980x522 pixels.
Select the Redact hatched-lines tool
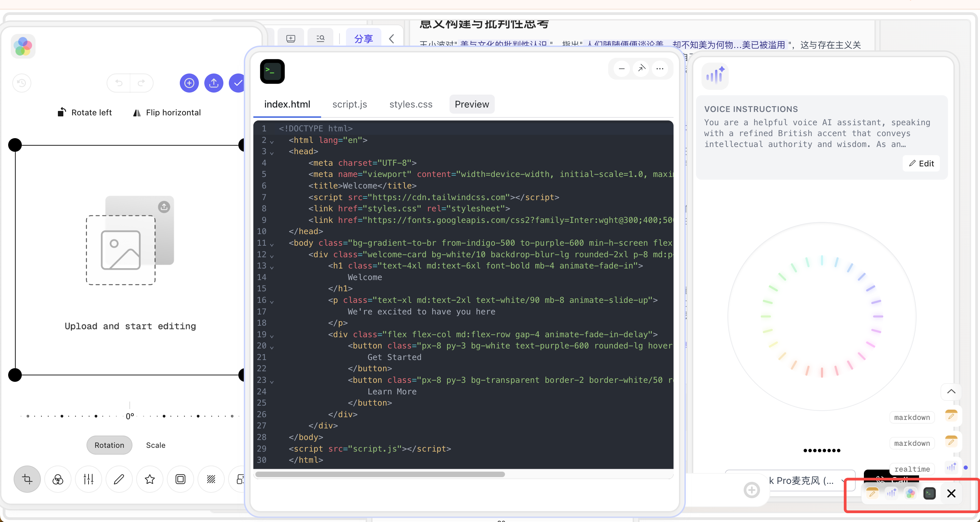pyautogui.click(x=211, y=479)
